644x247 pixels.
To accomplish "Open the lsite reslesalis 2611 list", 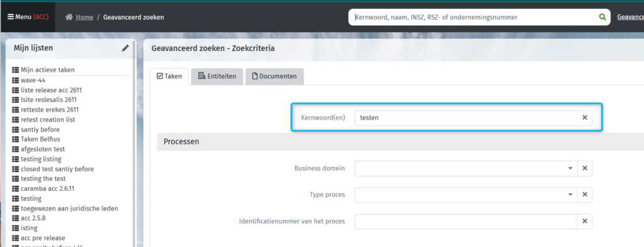I will tap(48, 100).
